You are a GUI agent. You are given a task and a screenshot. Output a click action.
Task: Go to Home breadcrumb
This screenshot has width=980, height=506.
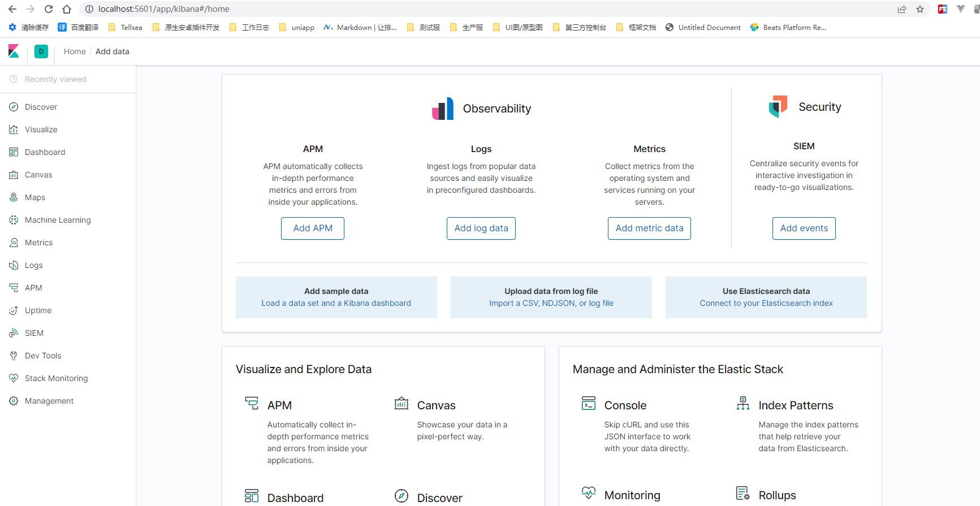tap(75, 51)
